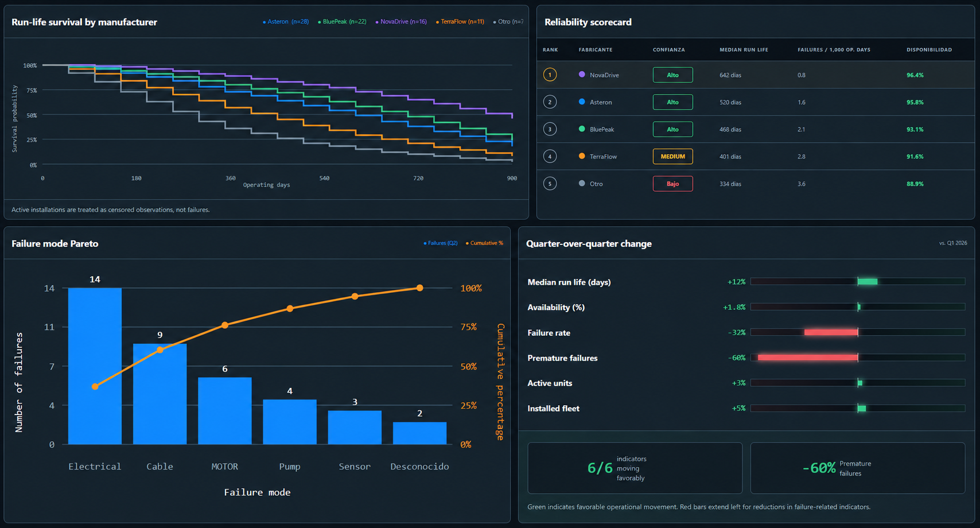Screen dimensions: 980x528
Task: Click the MOTOR bar showing 6 failures
Action: pos(224,411)
